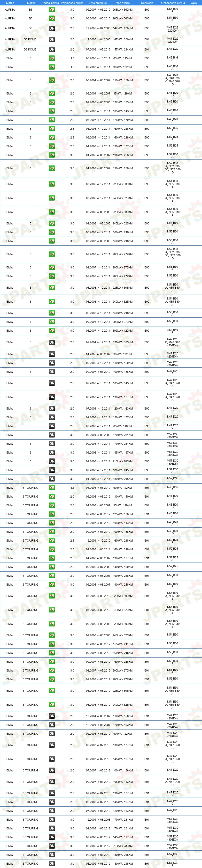Click the 309kW / 420KM power cell
202x868 pixels.
tap(123, 331)
